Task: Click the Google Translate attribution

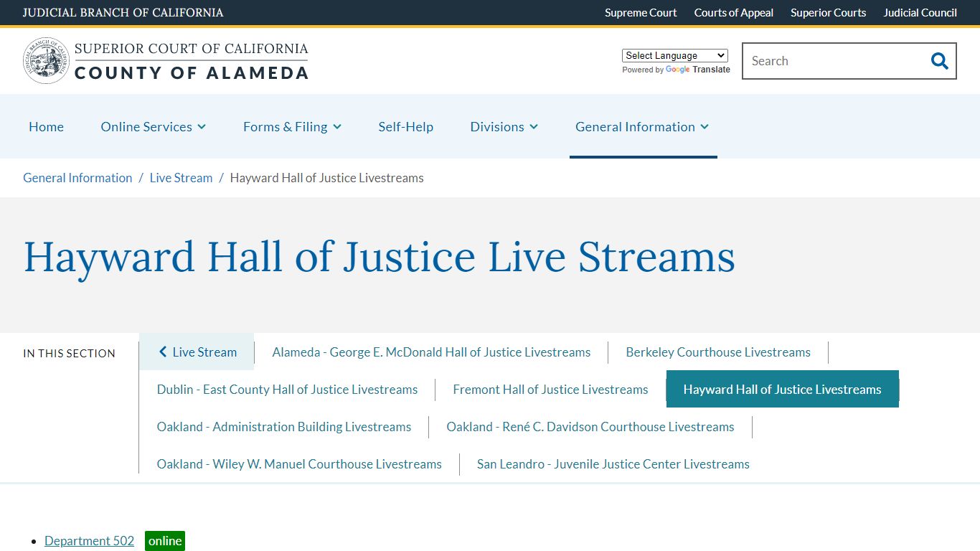Action: click(676, 70)
